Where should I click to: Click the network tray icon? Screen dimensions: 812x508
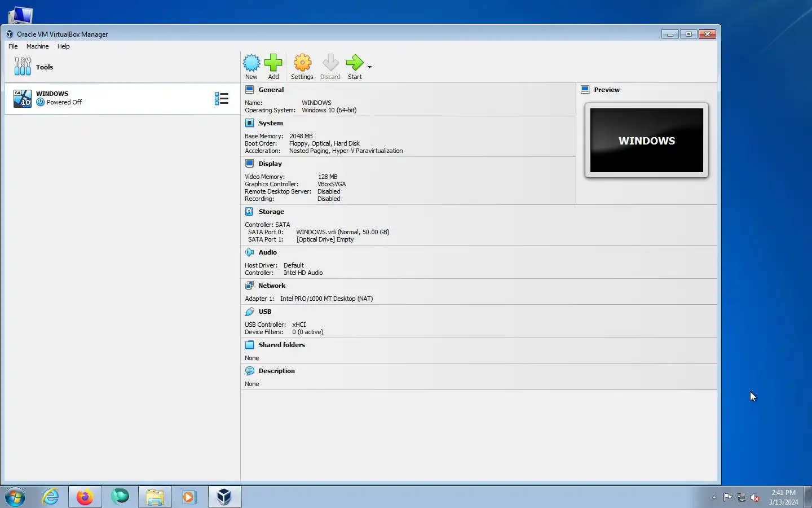(x=742, y=497)
